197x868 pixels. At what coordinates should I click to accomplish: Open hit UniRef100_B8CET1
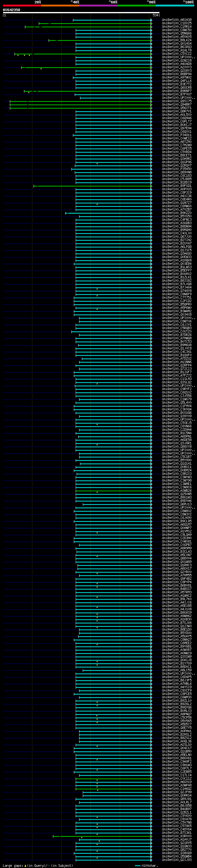(177, 155)
